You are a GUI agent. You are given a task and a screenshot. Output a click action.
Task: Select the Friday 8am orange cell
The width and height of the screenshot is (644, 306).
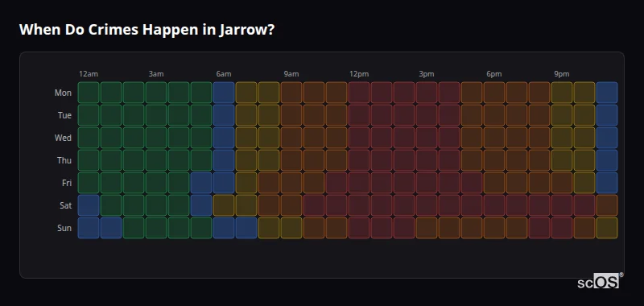[x=269, y=183]
